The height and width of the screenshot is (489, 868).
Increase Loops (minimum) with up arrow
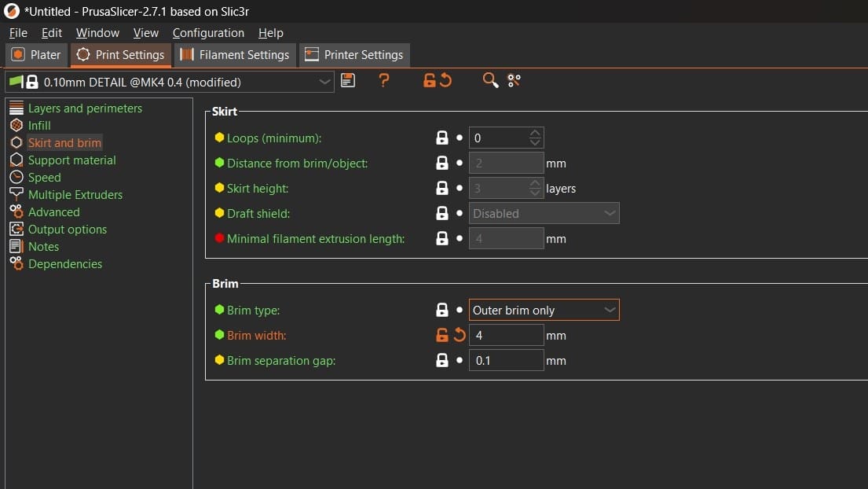tap(535, 133)
